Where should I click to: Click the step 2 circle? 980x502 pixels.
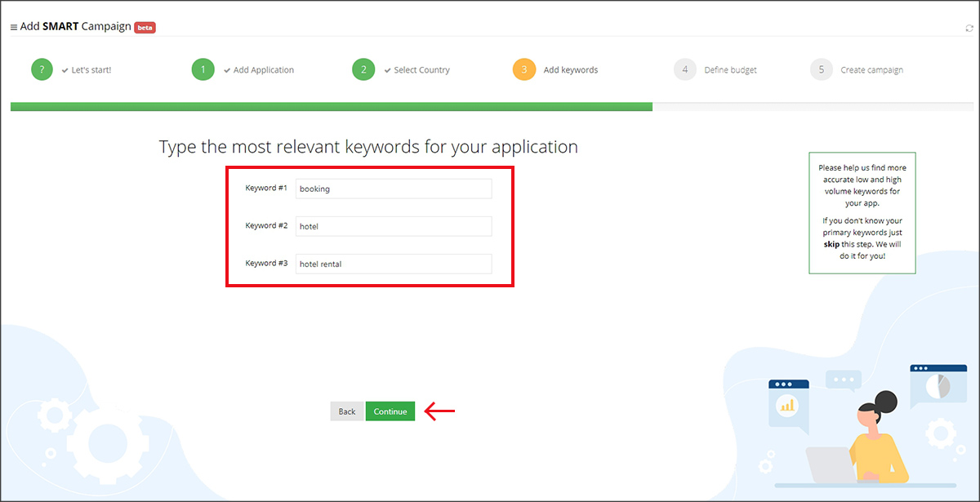click(x=363, y=69)
